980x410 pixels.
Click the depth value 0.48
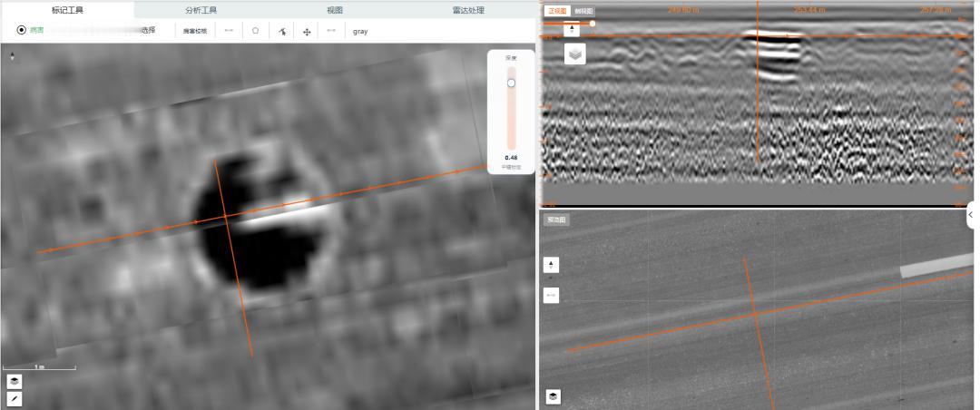point(511,158)
